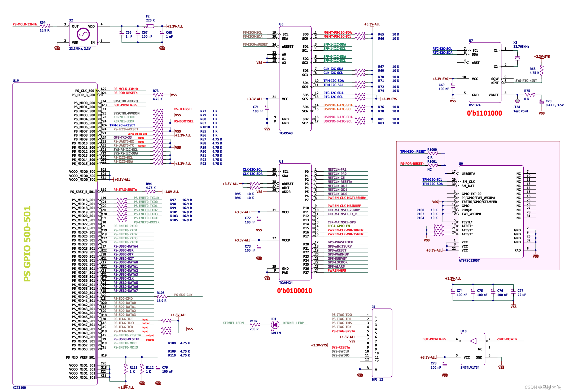Select the X3 32.768kHz crystal symbol
This screenshot has height=392, width=565.
(x=517, y=58)
